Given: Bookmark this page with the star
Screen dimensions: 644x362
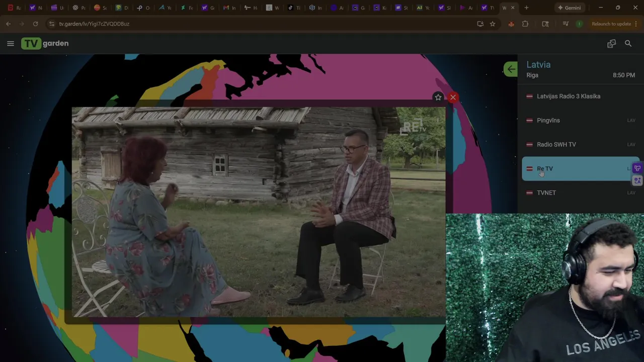Looking at the screenshot, I should coord(493,24).
